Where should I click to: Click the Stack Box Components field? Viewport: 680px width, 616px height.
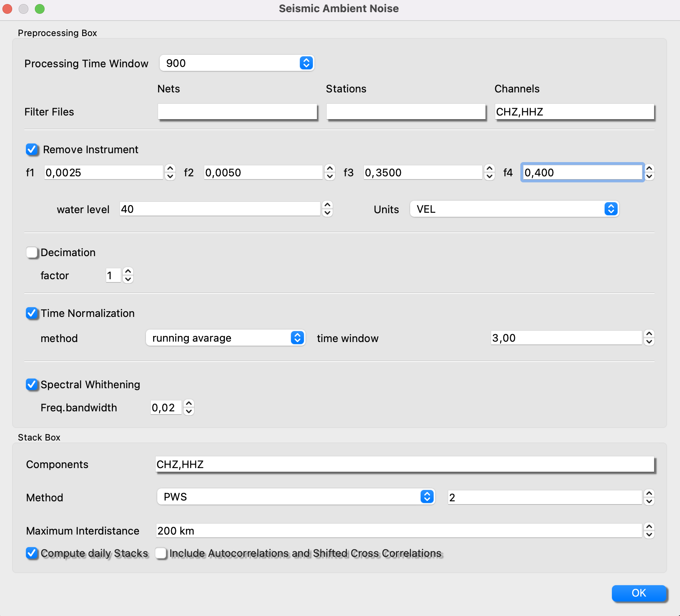(405, 464)
